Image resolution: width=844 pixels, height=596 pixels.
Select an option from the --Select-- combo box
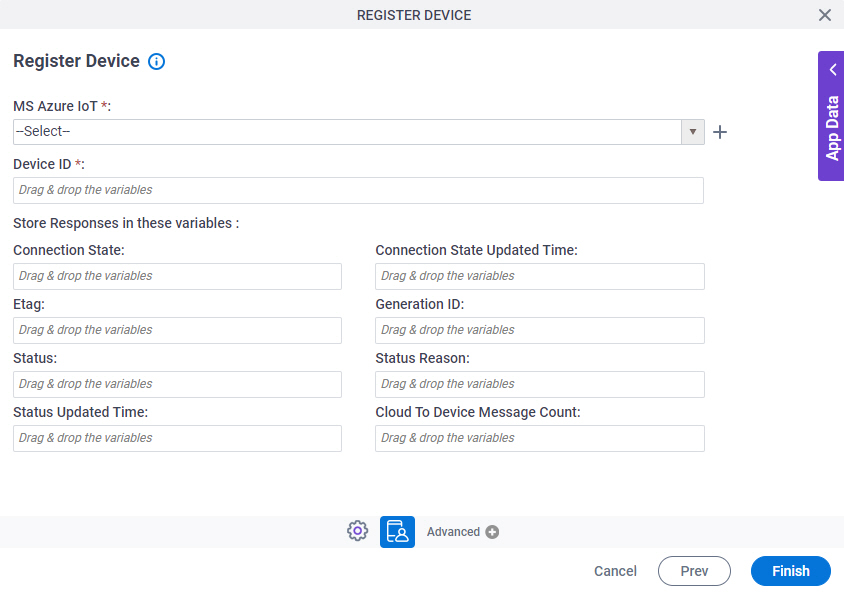350,131
